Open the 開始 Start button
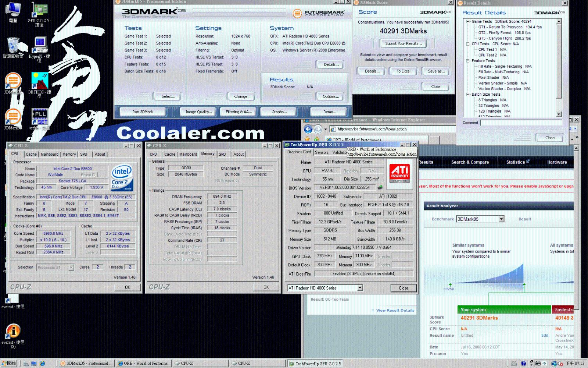 click(x=9, y=363)
